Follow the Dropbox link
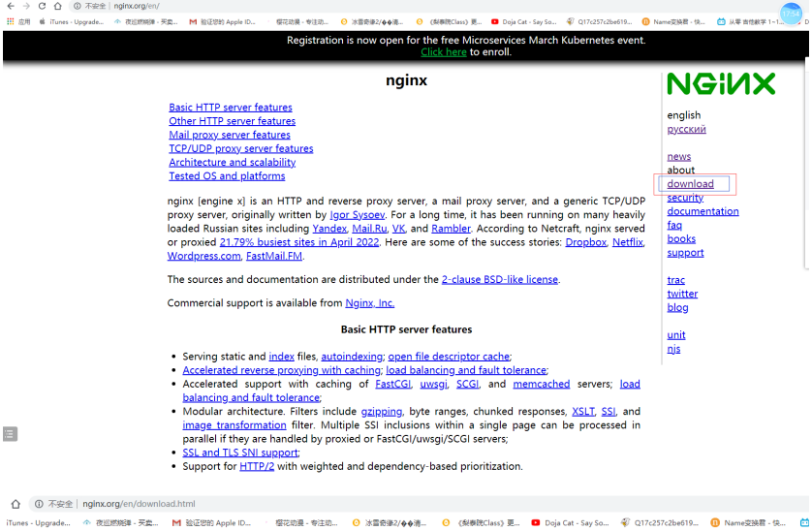 point(585,242)
